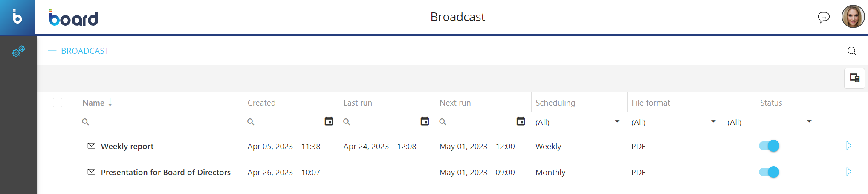This screenshot has height=194, width=868.
Task: Open the Next run calendar picker
Action: tap(521, 121)
